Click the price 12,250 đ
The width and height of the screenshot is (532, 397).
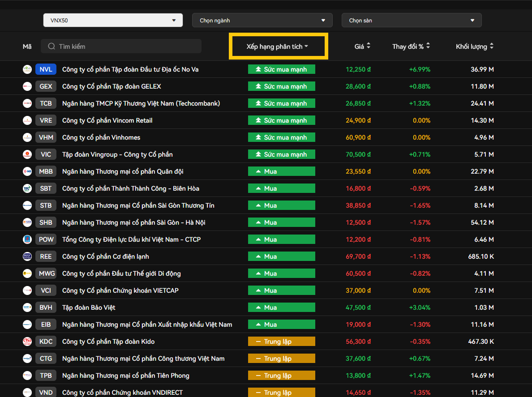[x=358, y=69]
